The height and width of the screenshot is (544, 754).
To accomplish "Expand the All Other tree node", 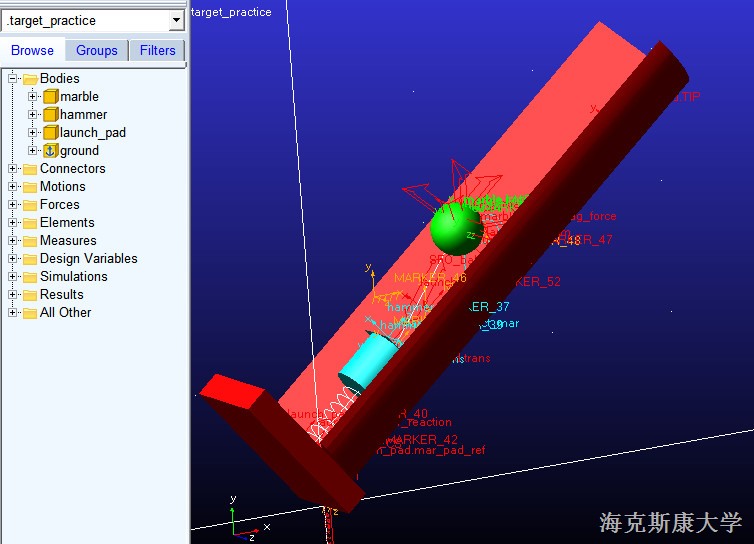I will [x=13, y=313].
